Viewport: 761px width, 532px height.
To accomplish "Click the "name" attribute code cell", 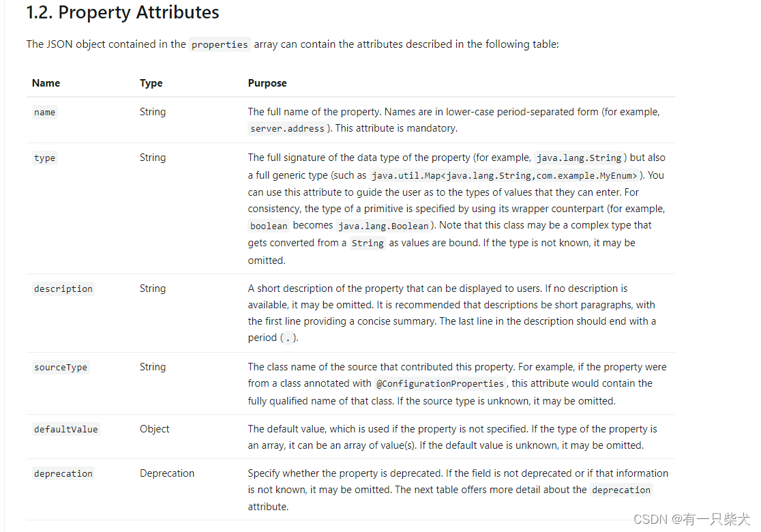I will [44, 113].
